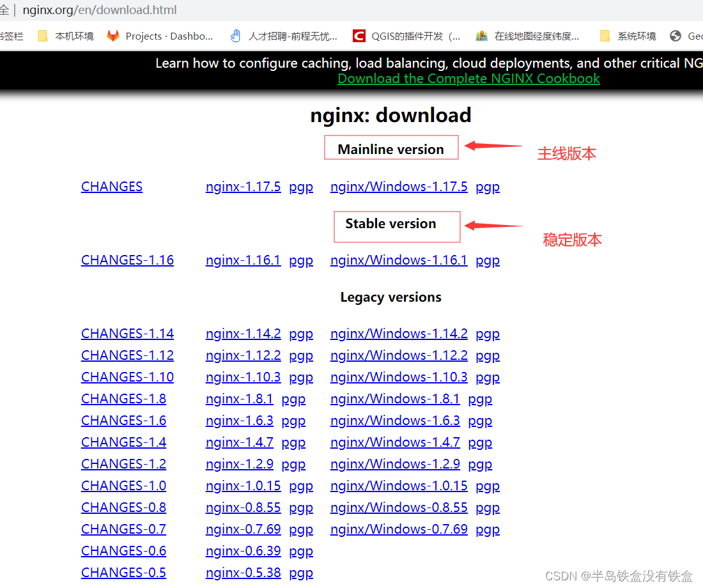Download nginx-1.12.2 source
The width and height of the screenshot is (703, 588).
click(243, 355)
